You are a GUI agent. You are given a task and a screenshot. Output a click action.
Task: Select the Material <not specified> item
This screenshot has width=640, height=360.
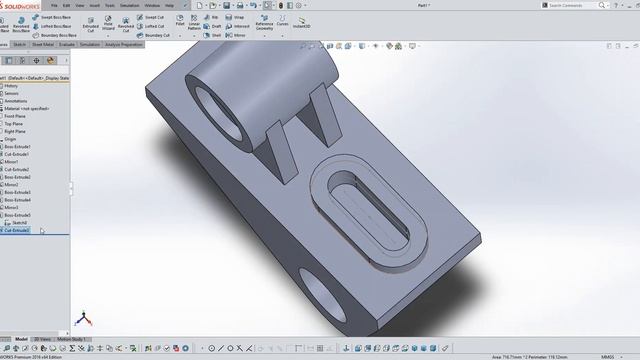(26, 109)
